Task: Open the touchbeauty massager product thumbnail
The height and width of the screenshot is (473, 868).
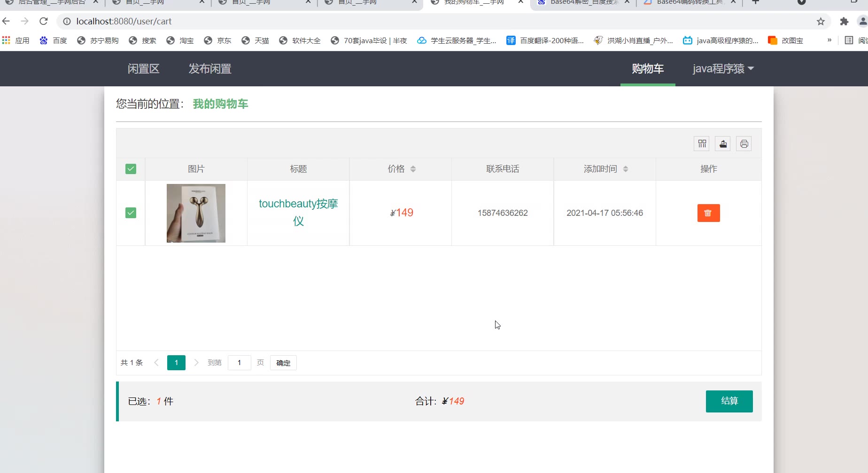Action: (x=196, y=213)
